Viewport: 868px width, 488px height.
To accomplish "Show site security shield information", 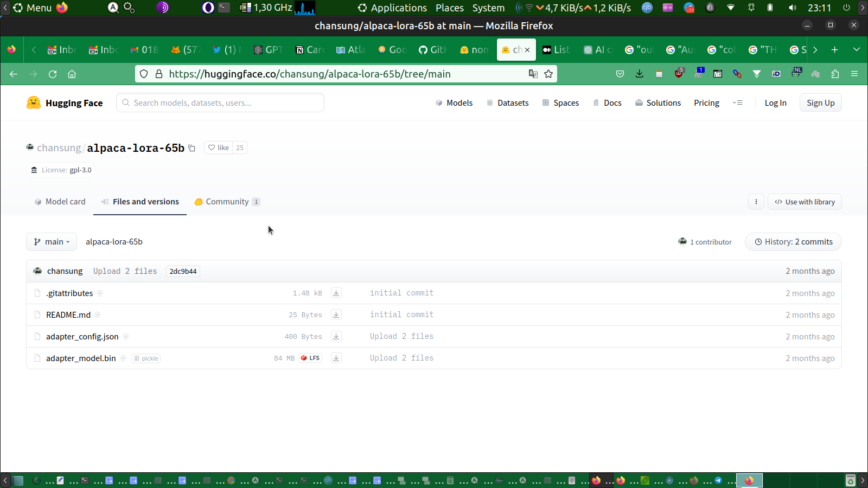I will (144, 74).
